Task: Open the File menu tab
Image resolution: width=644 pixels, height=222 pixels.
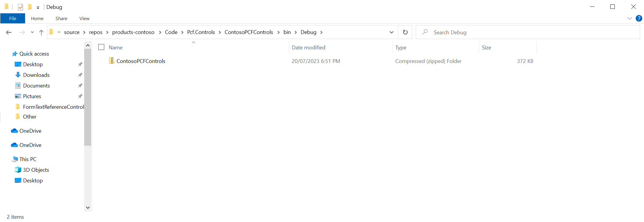Action: coord(13,18)
